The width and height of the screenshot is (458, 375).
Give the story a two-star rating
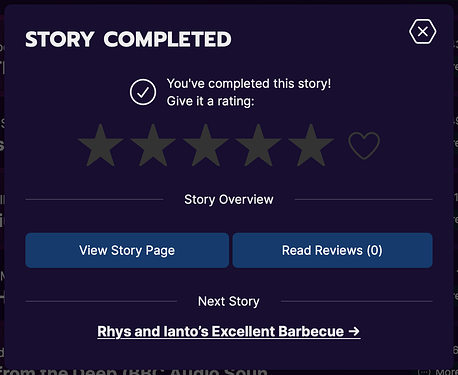[x=153, y=146]
